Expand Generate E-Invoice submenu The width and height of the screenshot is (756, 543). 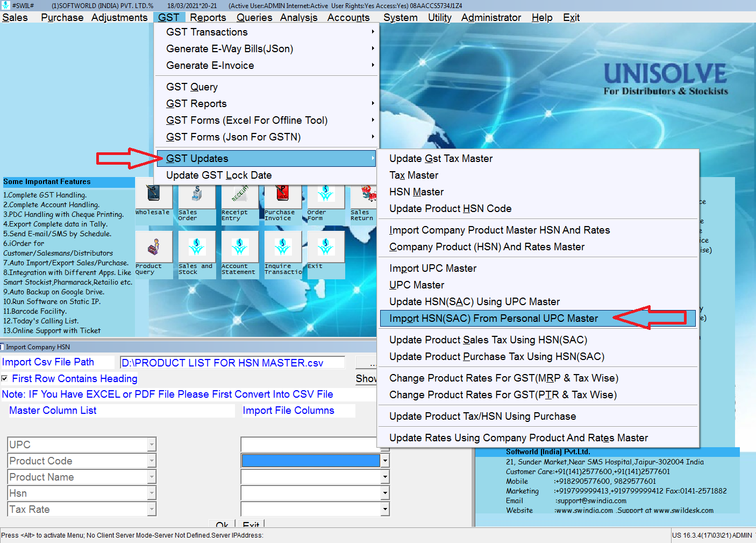tap(267, 65)
